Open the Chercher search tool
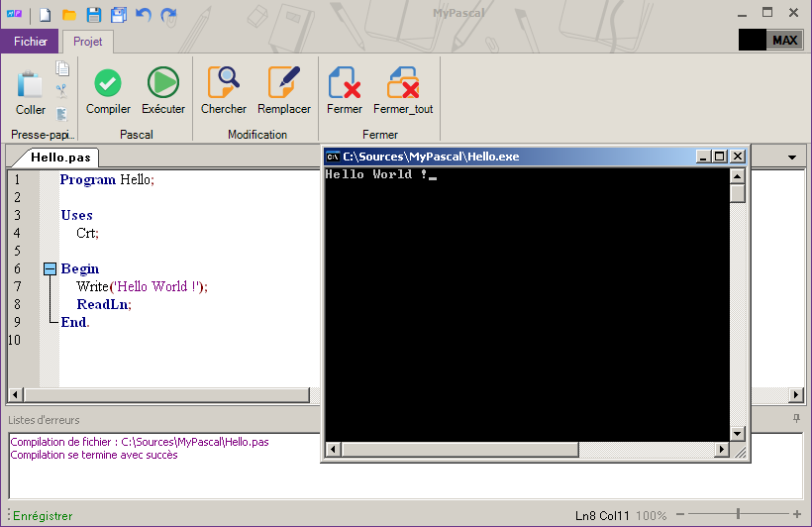The height and width of the screenshot is (527, 812). (224, 90)
